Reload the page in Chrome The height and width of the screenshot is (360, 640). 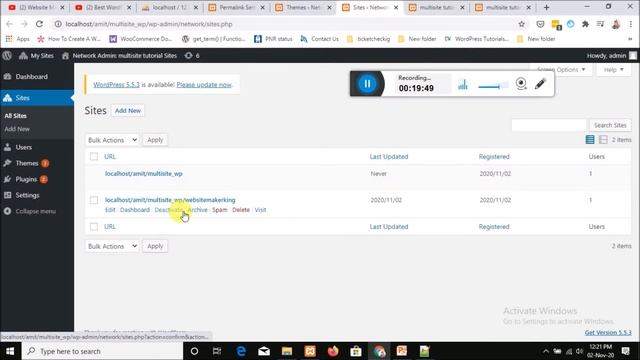(x=39, y=24)
